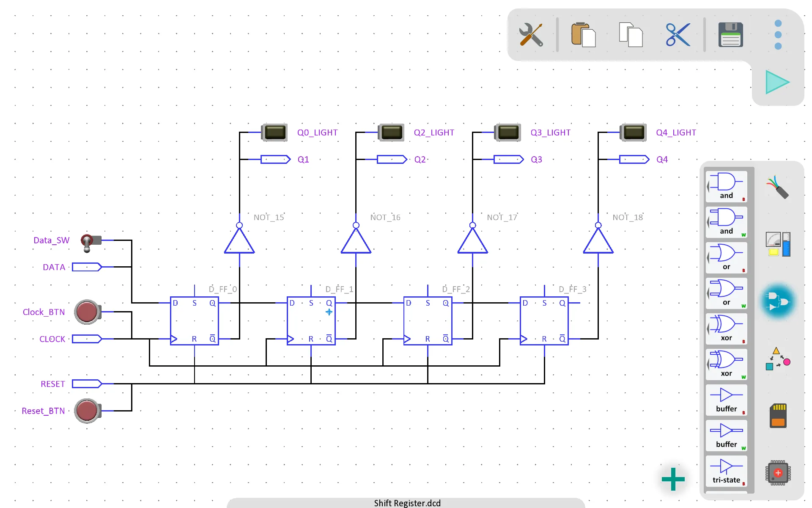812x508 pixels.
Task: Click the scissors cut icon
Action: pyautogui.click(x=678, y=35)
